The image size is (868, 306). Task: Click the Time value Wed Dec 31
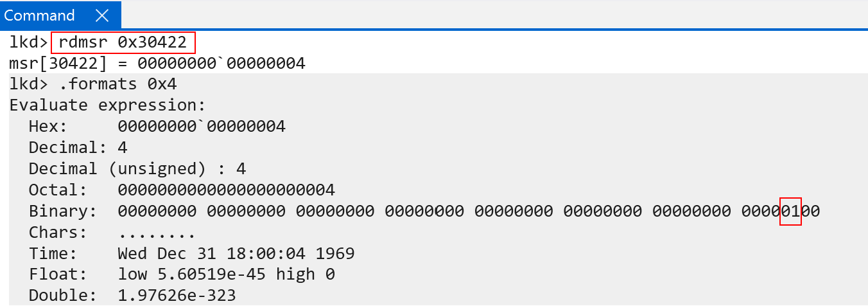click(236, 254)
